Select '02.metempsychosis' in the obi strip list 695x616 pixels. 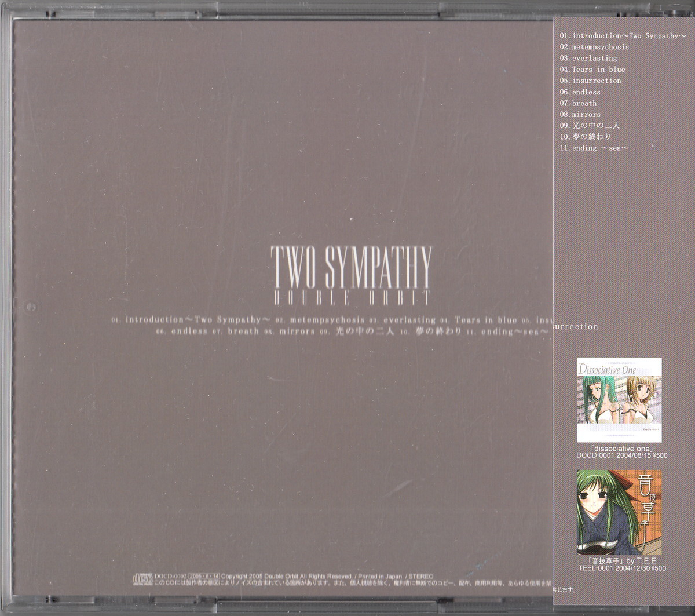(594, 47)
